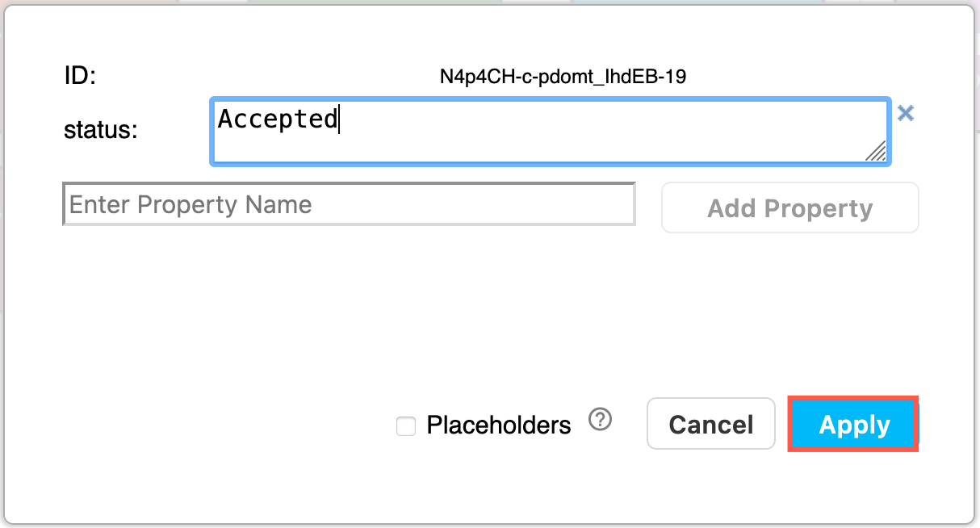Screen dimensions: 980x528
Task: Select the ID value N4p4CH-c-pdomt_IhdEB-19
Action: pos(563,75)
